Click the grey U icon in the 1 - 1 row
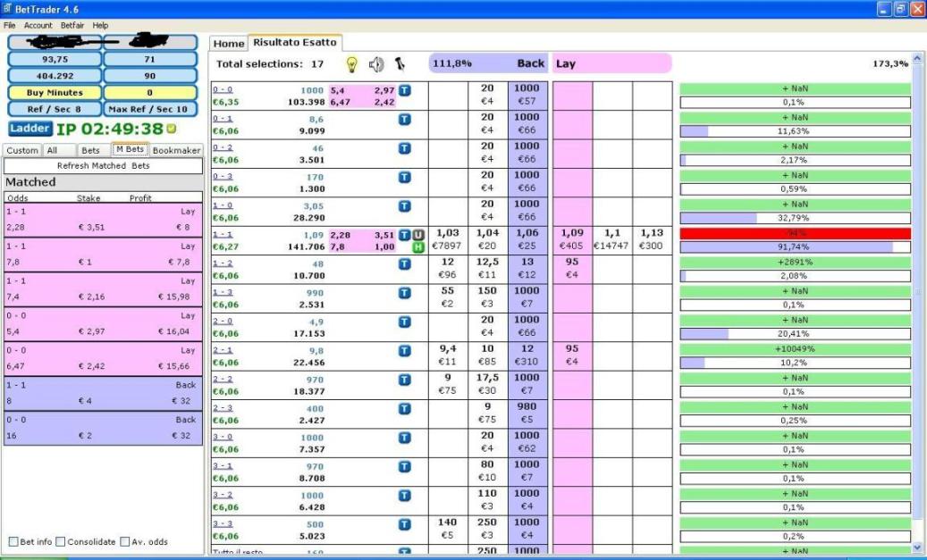The width and height of the screenshot is (927, 560). [417, 235]
